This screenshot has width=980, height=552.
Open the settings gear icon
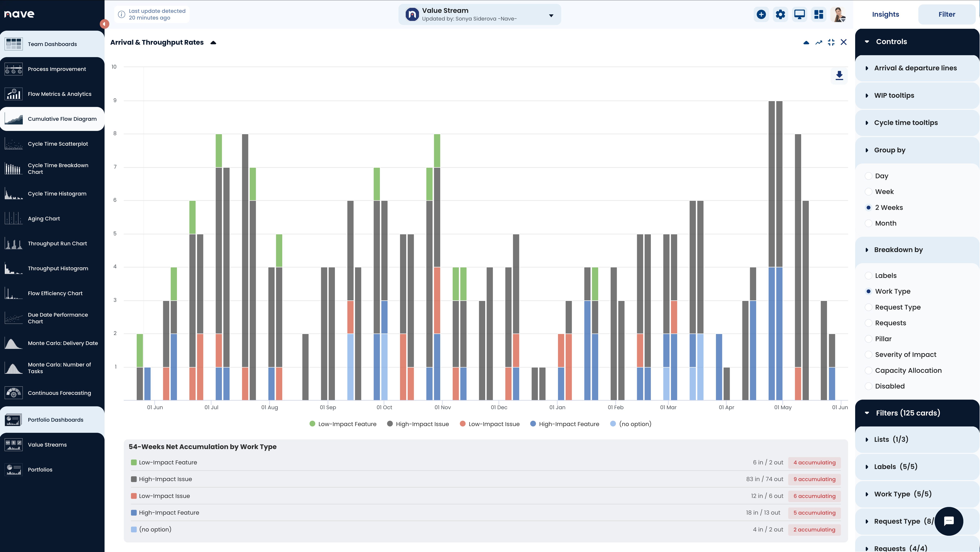coord(780,14)
